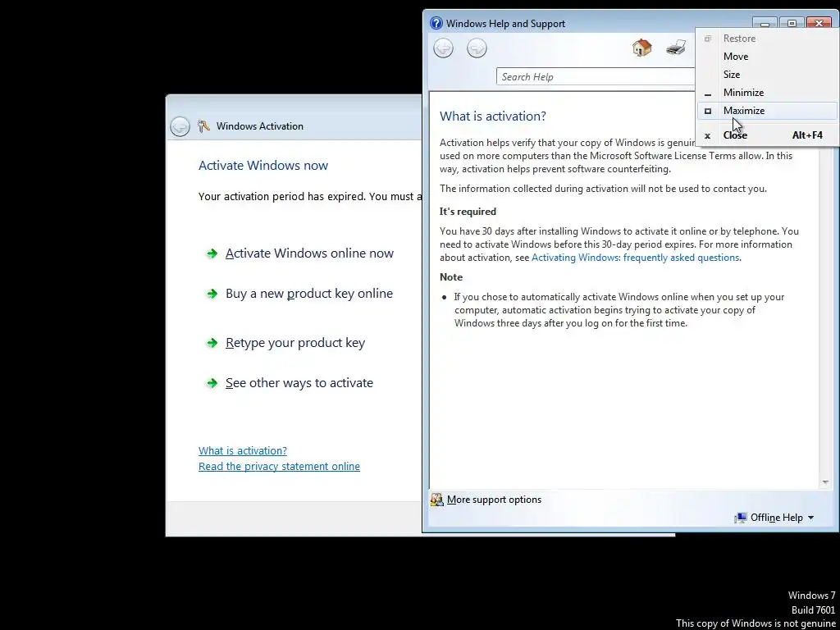The image size is (840, 630).
Task: Click the Activate Windows now heading
Action: click(x=263, y=166)
